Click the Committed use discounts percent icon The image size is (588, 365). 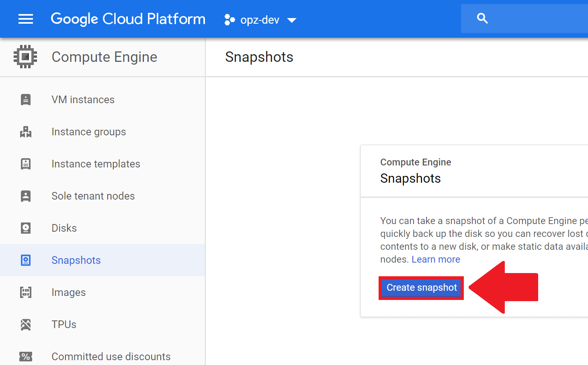(x=26, y=357)
